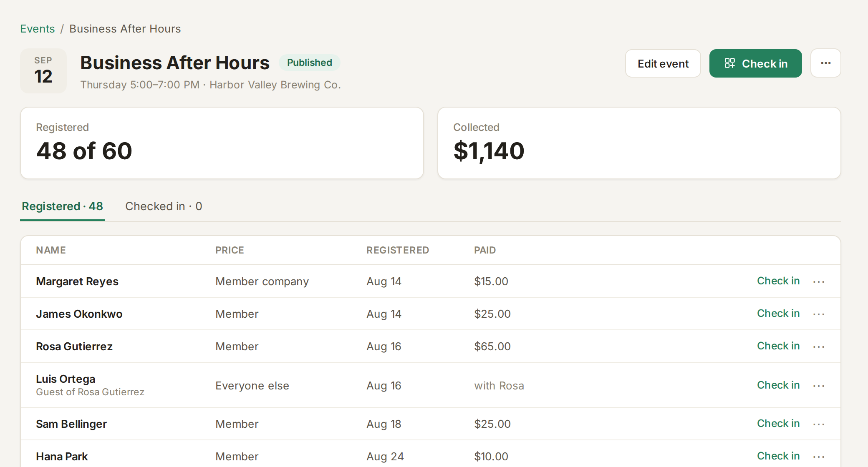
Task: Select the name Sam Bellinger
Action: (x=71, y=424)
